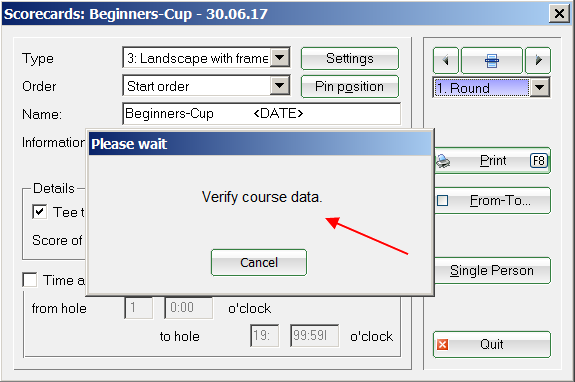Cancel the Please wait dialog
This screenshot has width=575, height=382.
tap(259, 262)
